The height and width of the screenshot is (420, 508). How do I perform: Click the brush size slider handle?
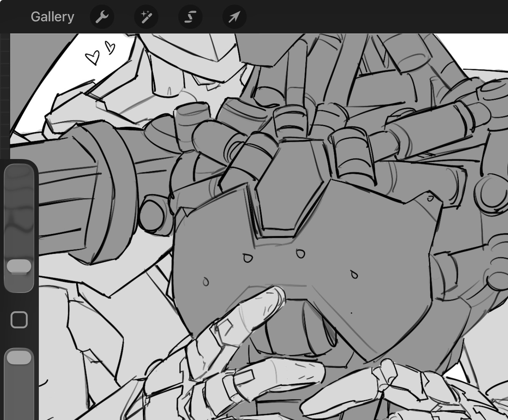pos(19,266)
